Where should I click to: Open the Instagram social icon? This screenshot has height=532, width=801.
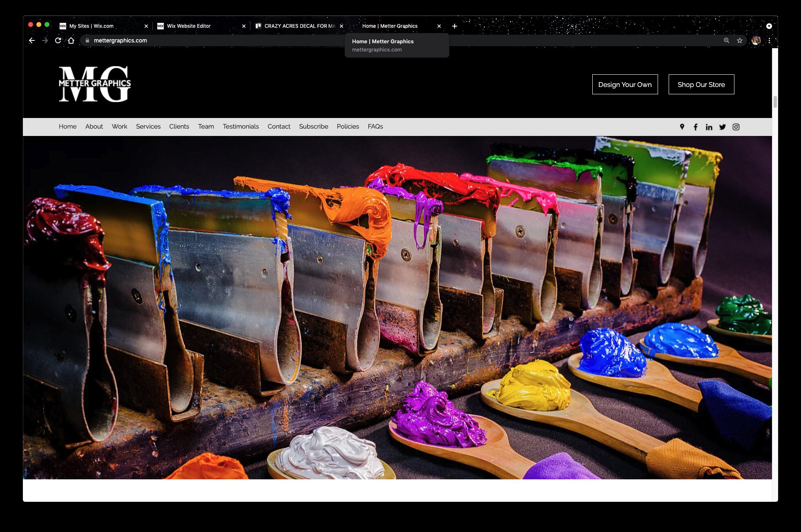(736, 127)
